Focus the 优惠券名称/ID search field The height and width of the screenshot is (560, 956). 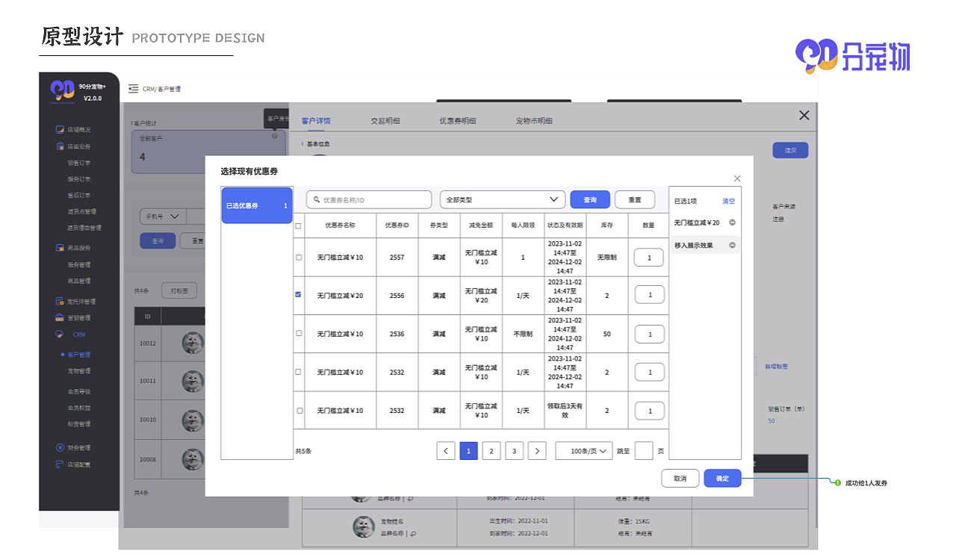[369, 199]
